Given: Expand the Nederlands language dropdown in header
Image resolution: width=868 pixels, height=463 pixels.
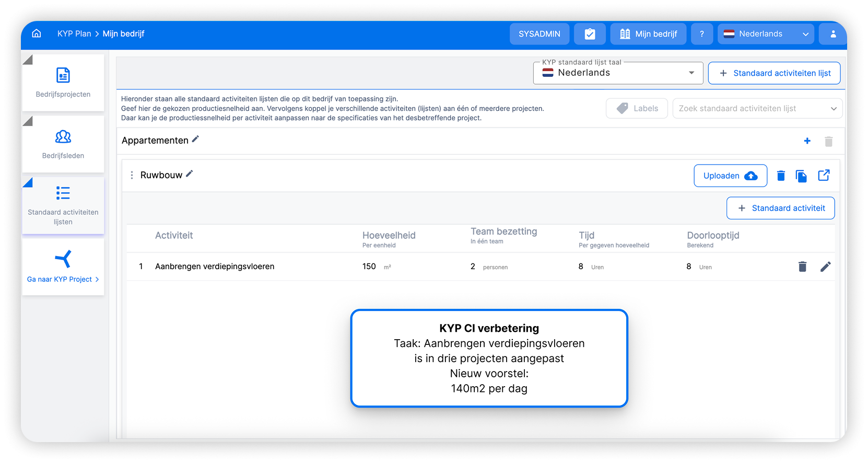Looking at the screenshot, I should tap(766, 34).
